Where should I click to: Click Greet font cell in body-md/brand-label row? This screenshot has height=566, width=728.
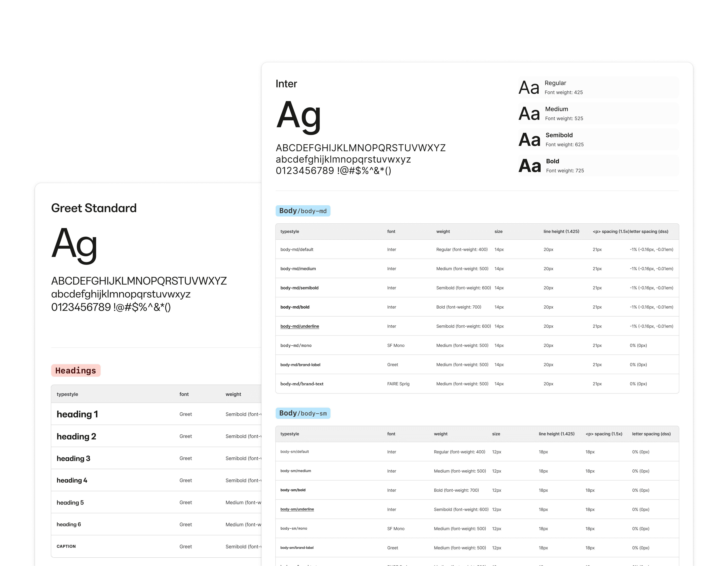(x=393, y=365)
